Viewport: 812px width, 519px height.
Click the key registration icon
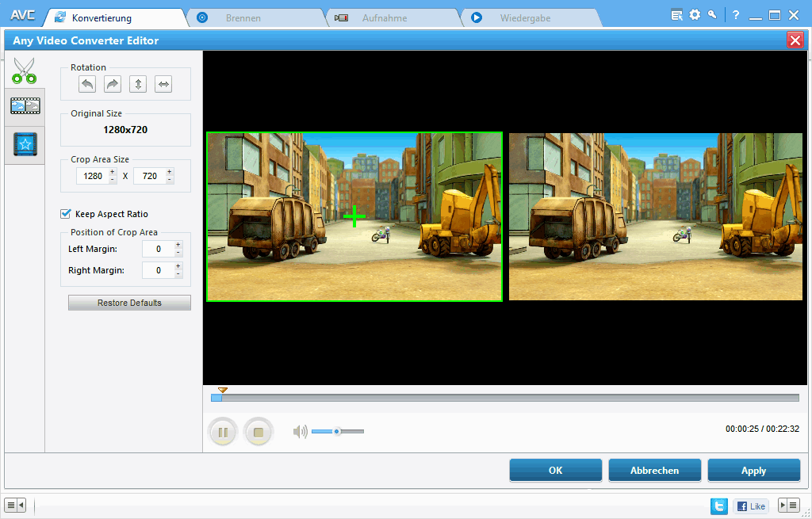pos(712,14)
